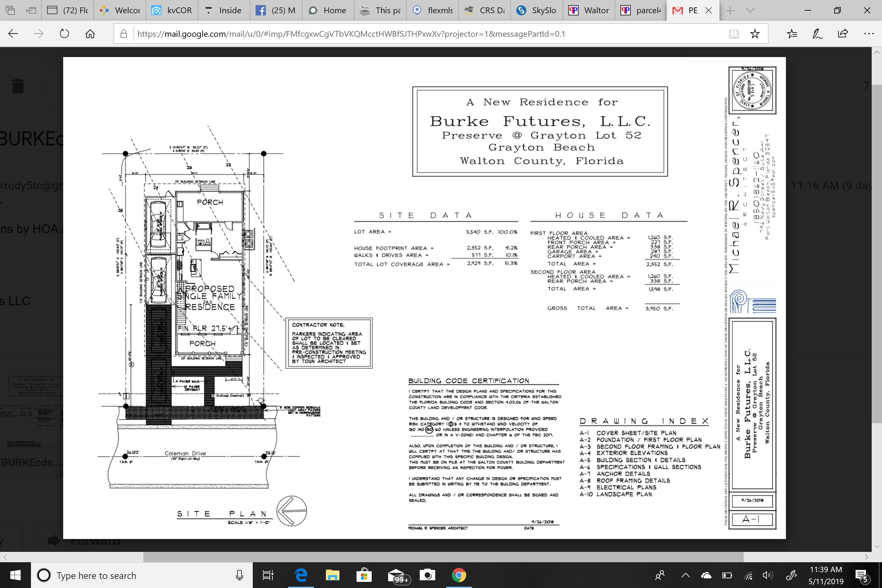The image size is (882, 588).
Task: Click the Share page icon
Action: [x=843, y=34]
